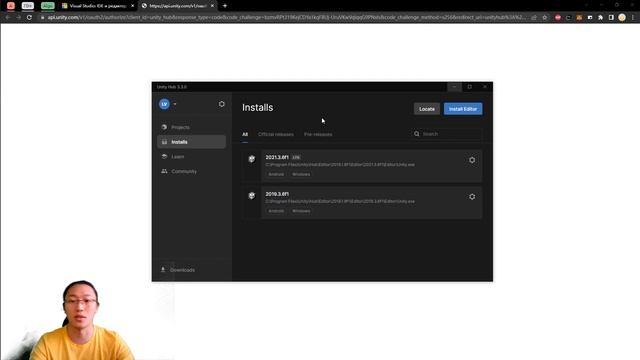The image size is (640, 360).
Task: Click the install path of 2019.3.6f1
Action: 340,202
